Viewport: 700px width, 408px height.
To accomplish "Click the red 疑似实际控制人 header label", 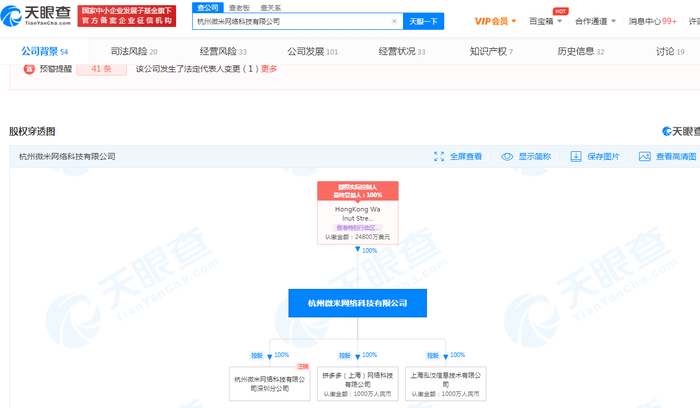I will [358, 191].
